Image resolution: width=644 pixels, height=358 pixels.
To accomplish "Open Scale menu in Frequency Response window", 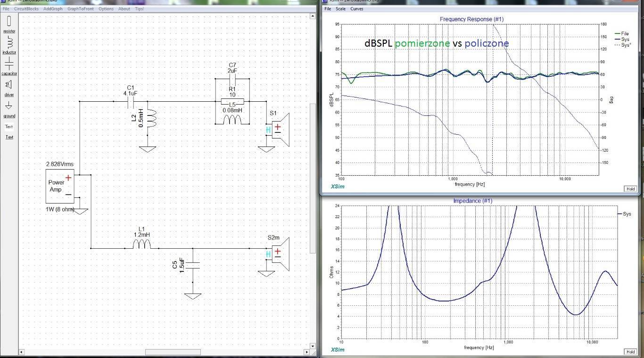I will point(340,9).
